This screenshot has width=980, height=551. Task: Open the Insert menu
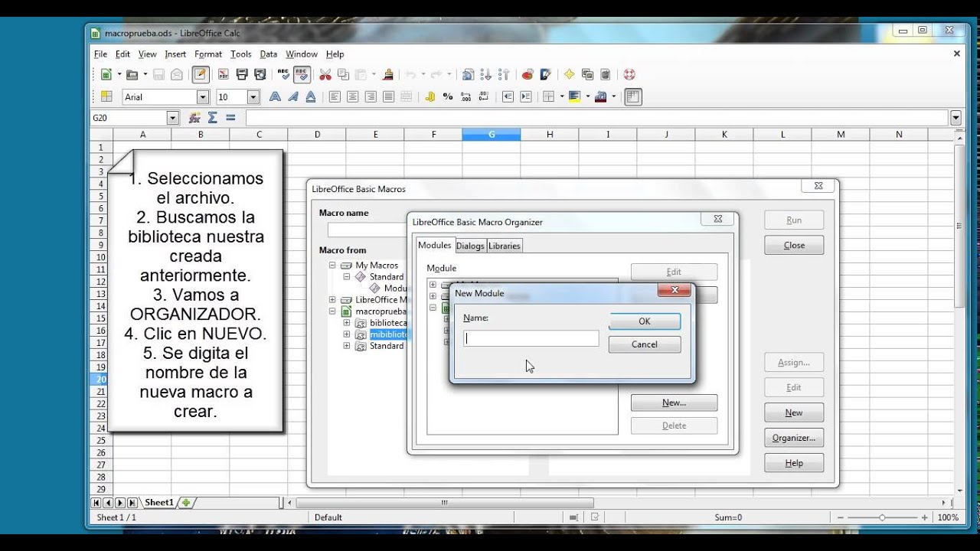[175, 54]
